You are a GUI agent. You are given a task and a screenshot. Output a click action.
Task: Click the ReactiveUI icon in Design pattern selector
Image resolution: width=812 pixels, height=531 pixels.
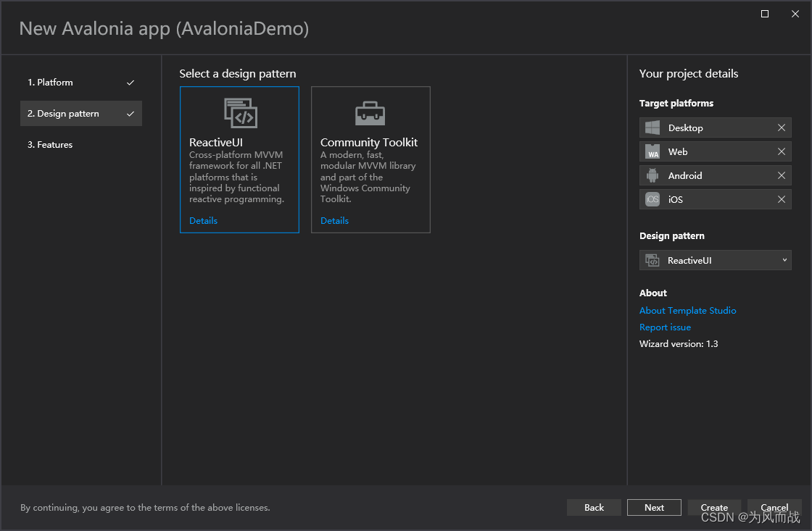(652, 259)
